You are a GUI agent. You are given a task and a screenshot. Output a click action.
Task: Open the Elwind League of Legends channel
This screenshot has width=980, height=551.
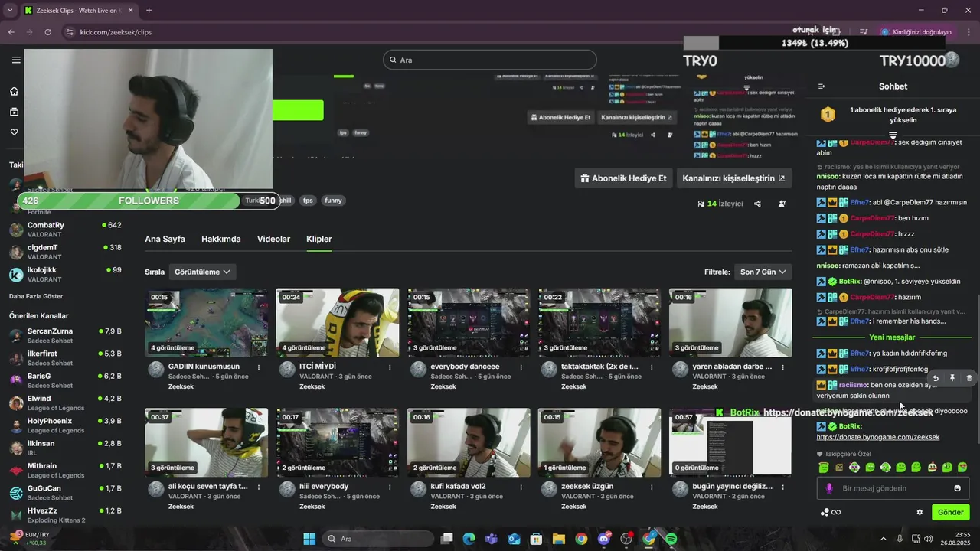click(x=65, y=403)
